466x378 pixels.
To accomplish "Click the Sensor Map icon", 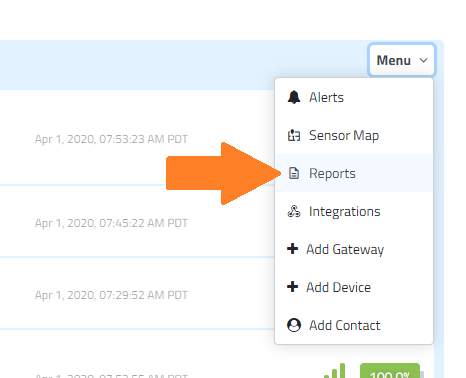I will (294, 135).
